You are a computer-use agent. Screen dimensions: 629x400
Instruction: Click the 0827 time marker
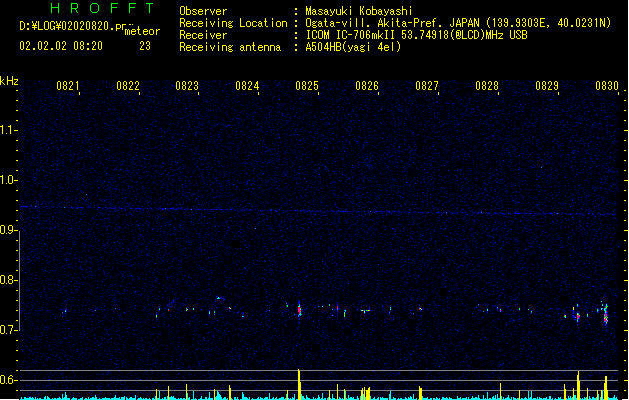tap(427, 86)
